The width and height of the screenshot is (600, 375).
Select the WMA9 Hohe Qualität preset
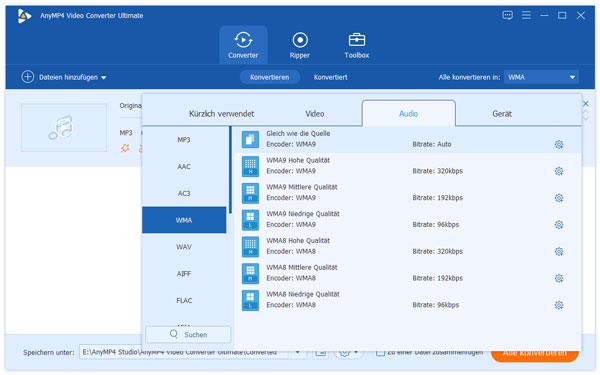coord(408,166)
